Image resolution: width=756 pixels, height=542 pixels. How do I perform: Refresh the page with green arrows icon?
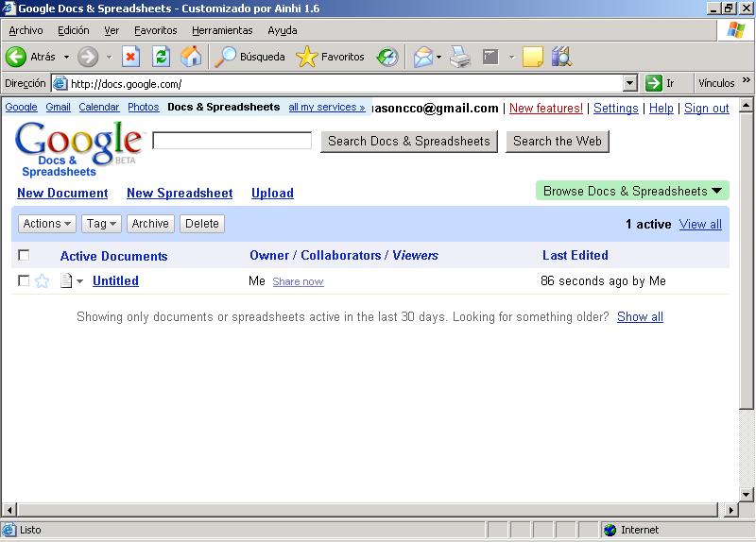[x=161, y=57]
